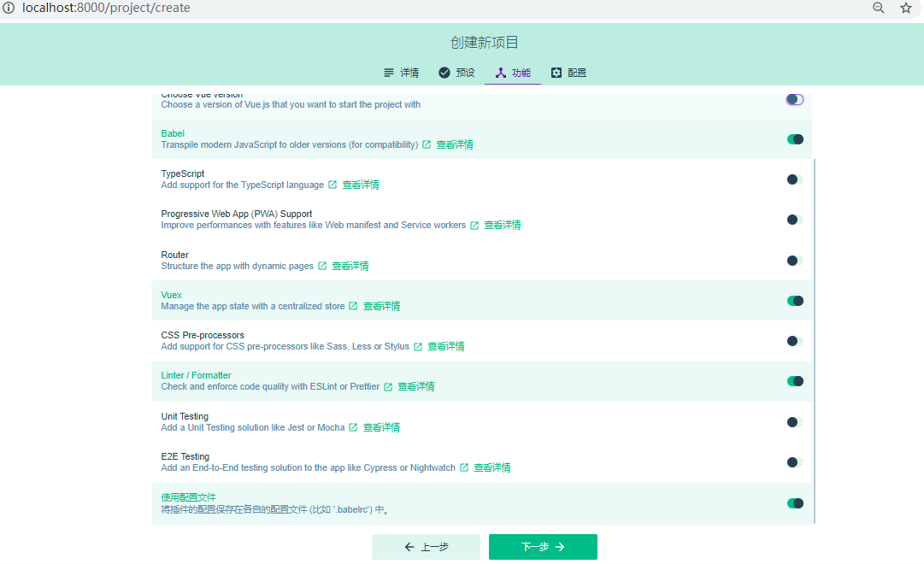
Task: Click the feature list vertical scrollbar
Action: pos(815,341)
